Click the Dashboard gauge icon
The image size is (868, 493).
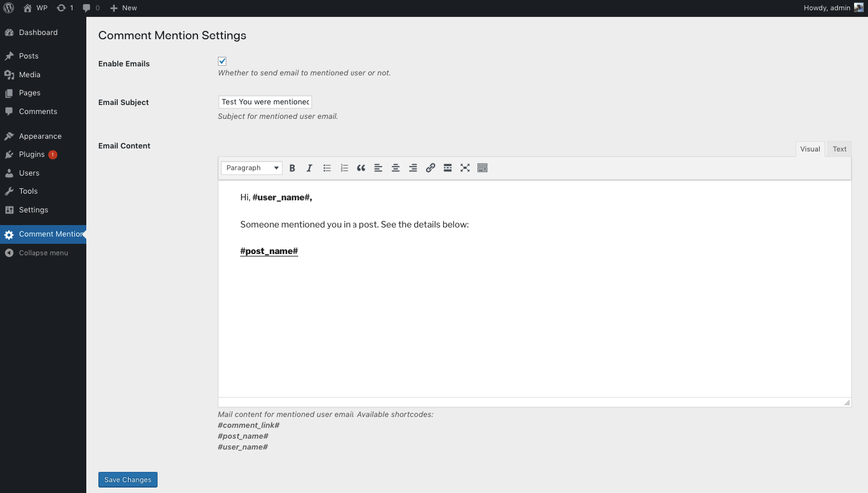tap(9, 33)
